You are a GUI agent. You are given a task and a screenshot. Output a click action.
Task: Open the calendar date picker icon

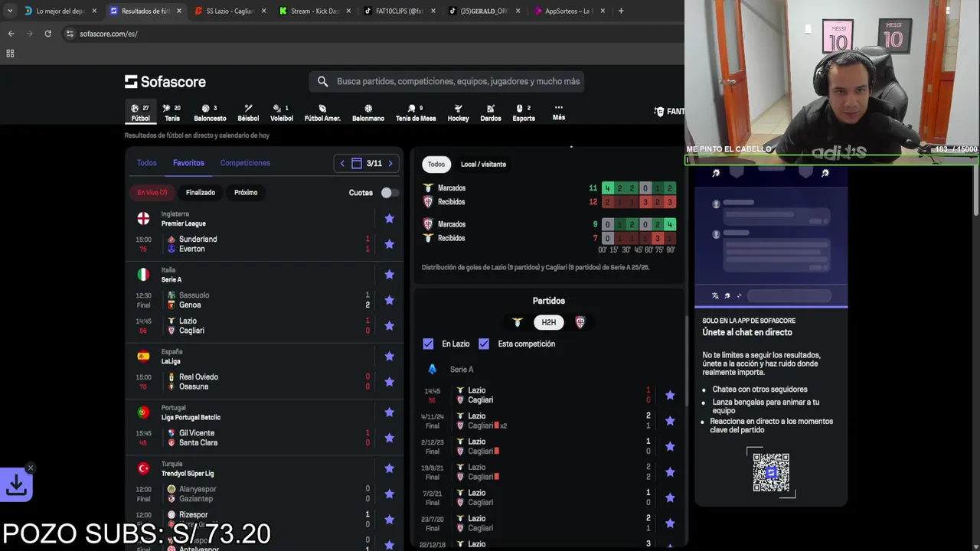356,163
